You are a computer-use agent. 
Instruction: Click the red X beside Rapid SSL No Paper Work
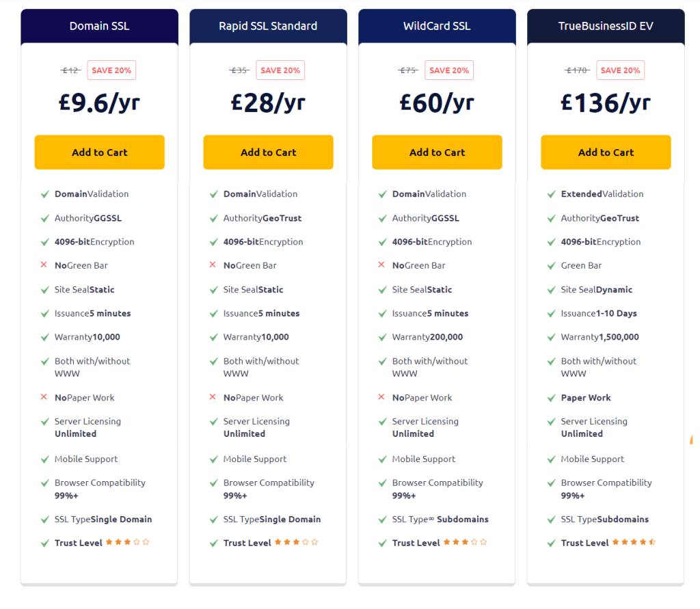coord(213,397)
